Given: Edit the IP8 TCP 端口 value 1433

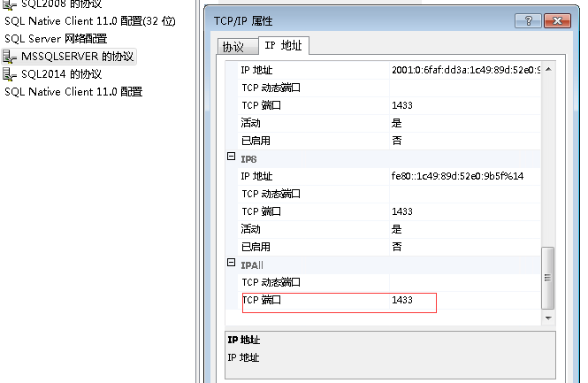Looking at the screenshot, I should [x=464, y=211].
